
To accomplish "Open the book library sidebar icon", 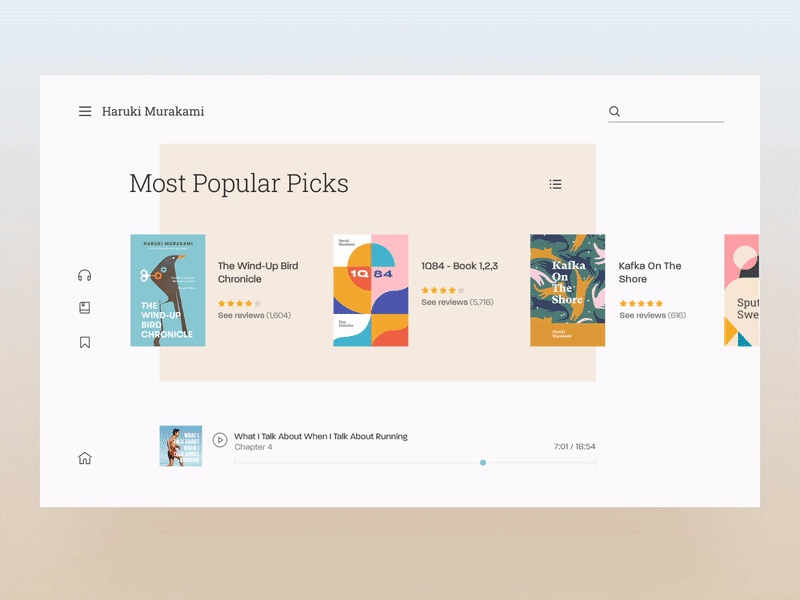I will click(85, 308).
